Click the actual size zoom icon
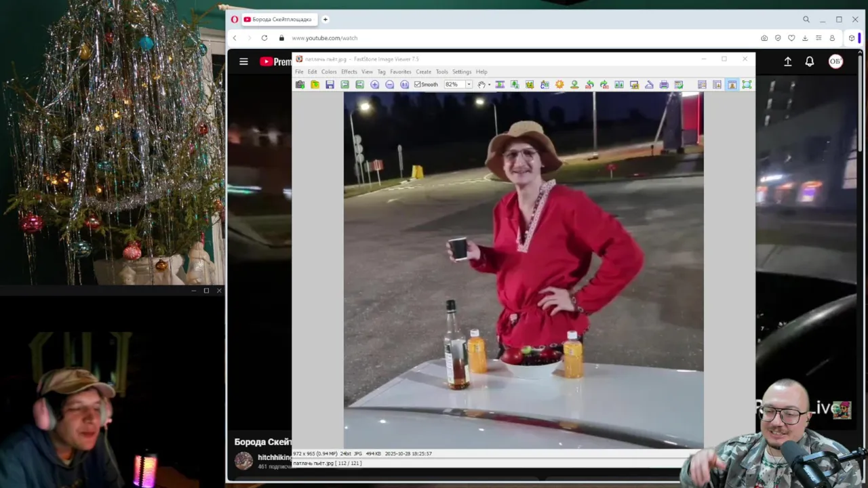The width and height of the screenshot is (868, 488). click(x=404, y=85)
